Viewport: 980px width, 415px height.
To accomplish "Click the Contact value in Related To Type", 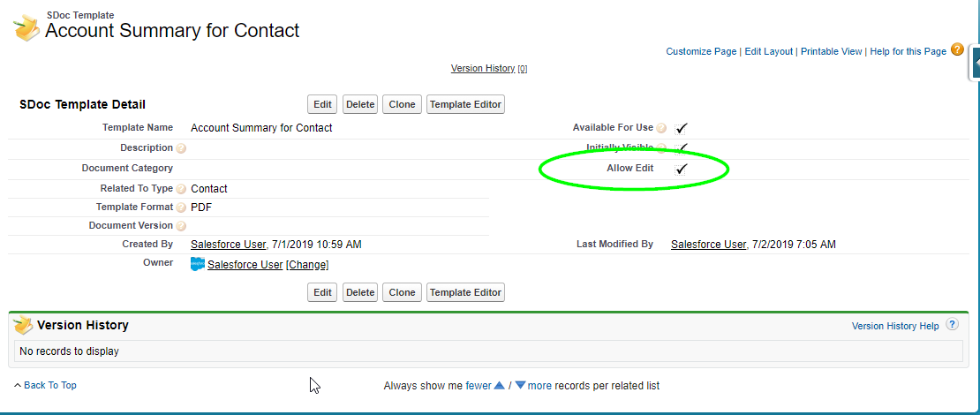I will click(208, 188).
